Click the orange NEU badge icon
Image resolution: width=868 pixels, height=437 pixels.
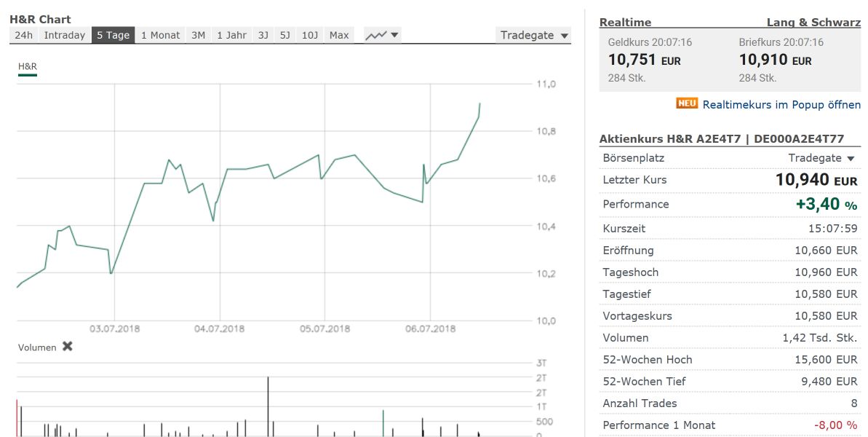[687, 103]
